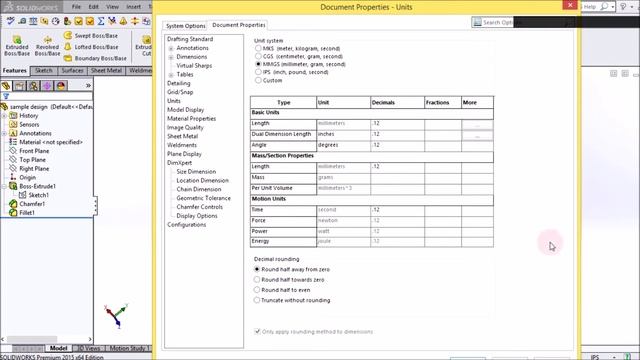Choose Round half towards zero
Image resolution: width=640 pixels, height=360 pixels.
257,280
